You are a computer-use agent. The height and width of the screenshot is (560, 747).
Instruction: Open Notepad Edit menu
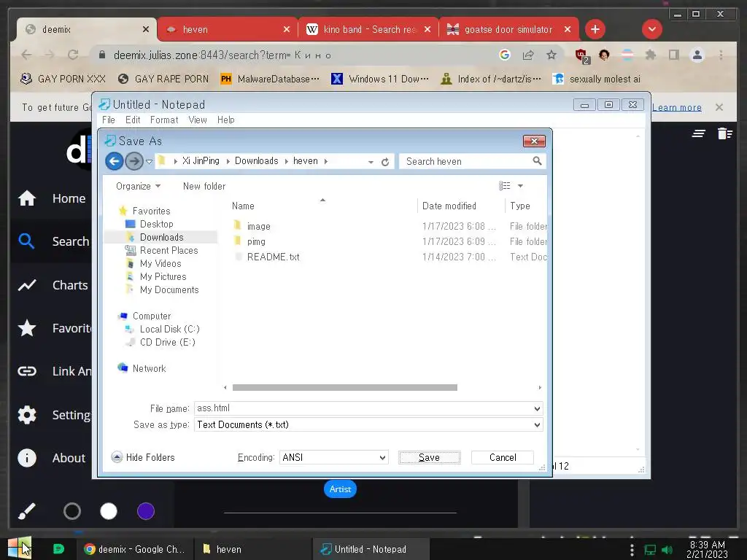[x=133, y=120]
